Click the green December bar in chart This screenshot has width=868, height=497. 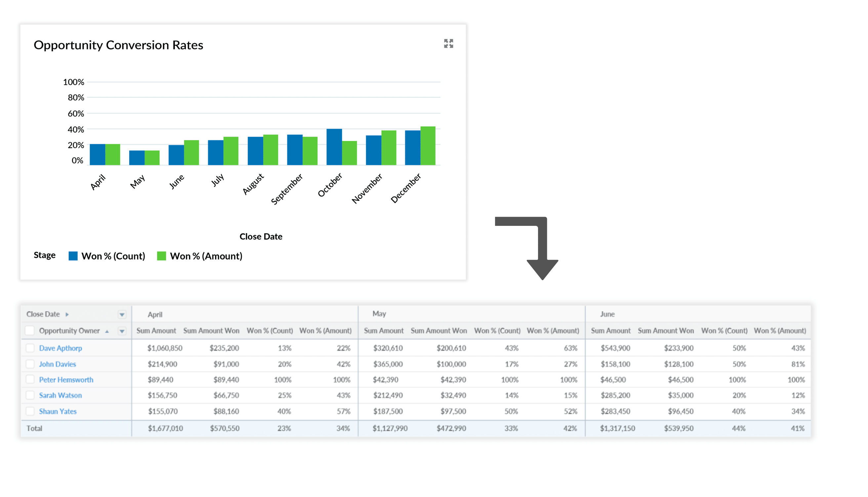tap(428, 146)
